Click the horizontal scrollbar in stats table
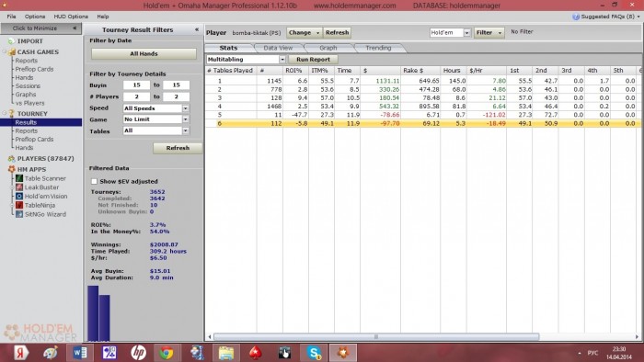 pyautogui.click(x=375, y=337)
